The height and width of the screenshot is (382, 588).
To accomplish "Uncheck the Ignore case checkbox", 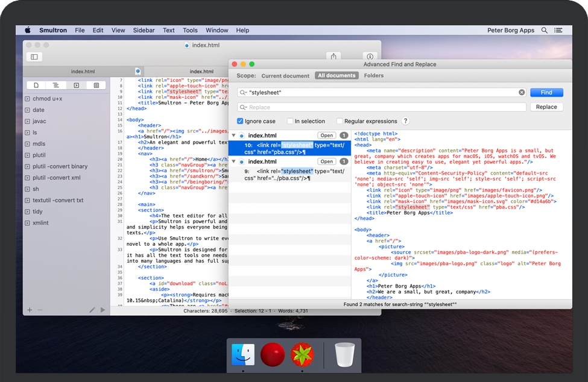I will (240, 121).
